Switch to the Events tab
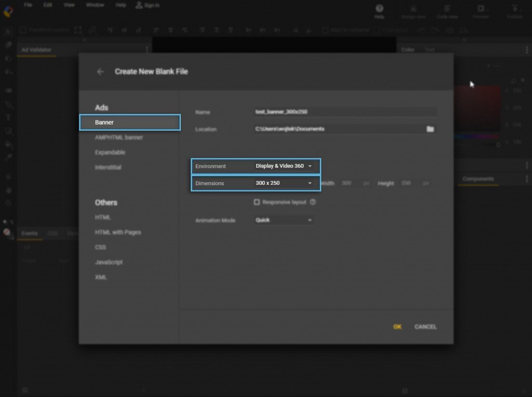 pos(29,234)
